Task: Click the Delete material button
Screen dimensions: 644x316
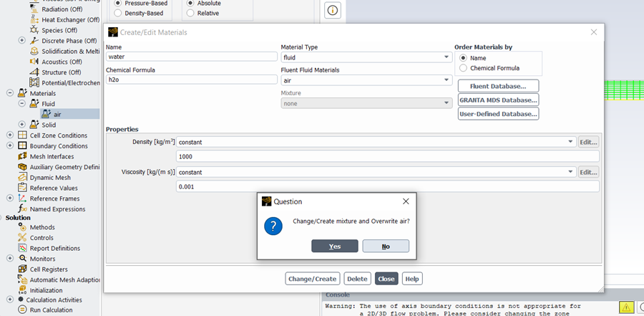Action: pyautogui.click(x=357, y=279)
